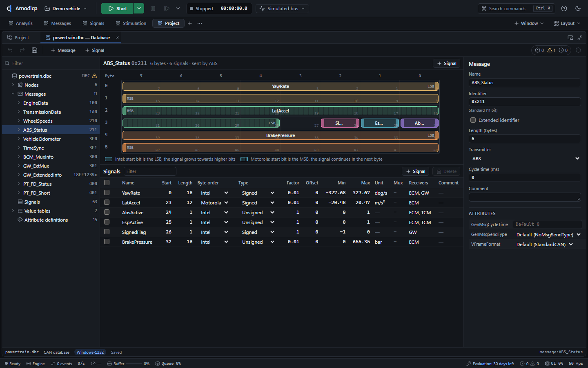Check the SignedFlag signal row checkbox
Screen dimensions: 588x368
click(107, 232)
